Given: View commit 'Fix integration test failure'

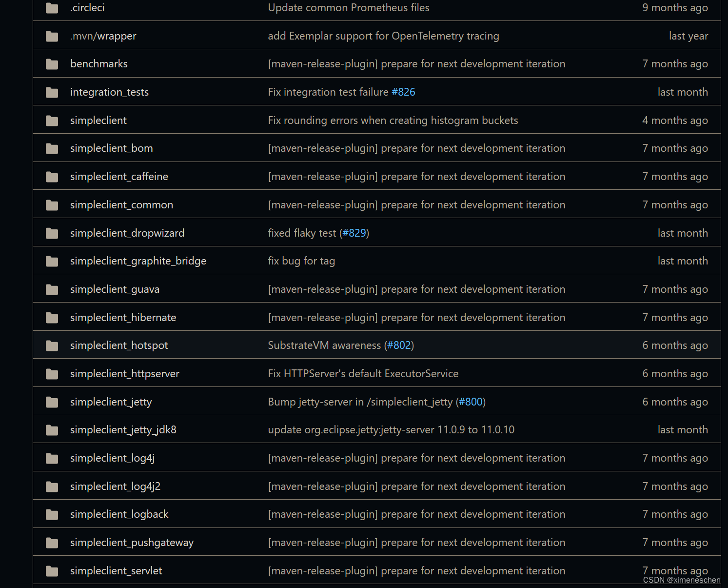Looking at the screenshot, I should pyautogui.click(x=328, y=92).
